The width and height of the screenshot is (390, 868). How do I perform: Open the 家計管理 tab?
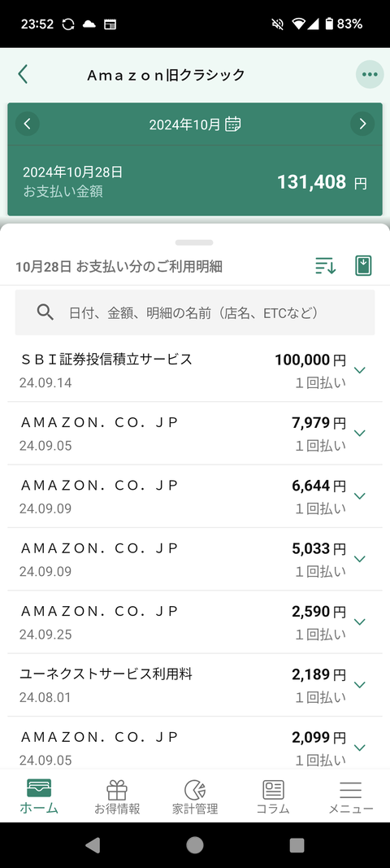coord(195,797)
